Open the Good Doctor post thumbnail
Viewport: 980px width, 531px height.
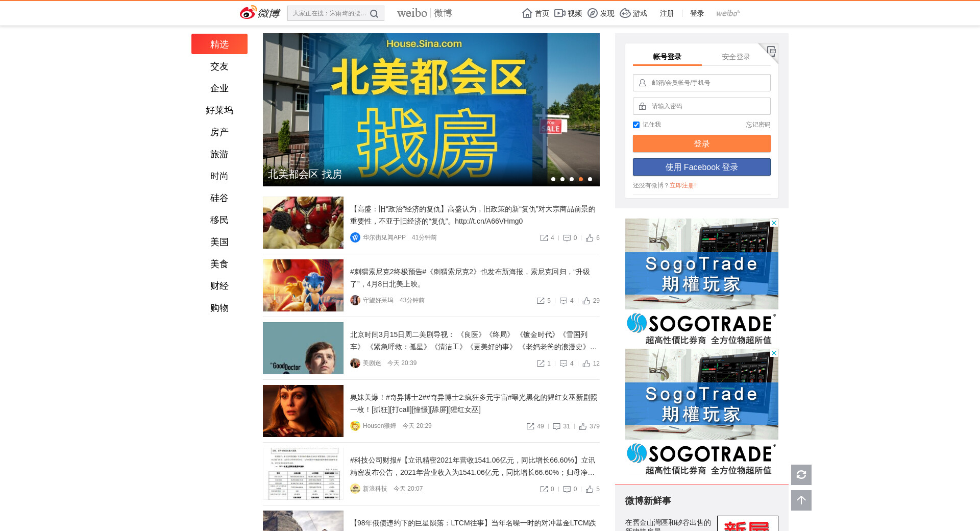pyautogui.click(x=303, y=348)
